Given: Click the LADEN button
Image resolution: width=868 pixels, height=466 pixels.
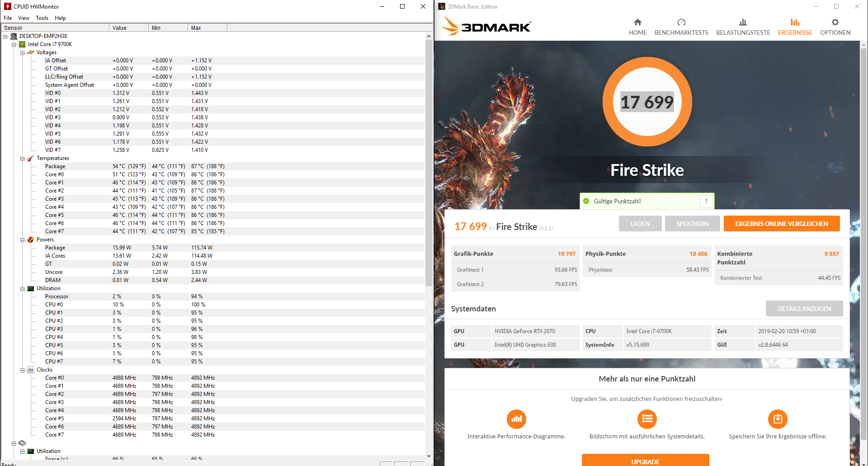Looking at the screenshot, I should (640, 224).
